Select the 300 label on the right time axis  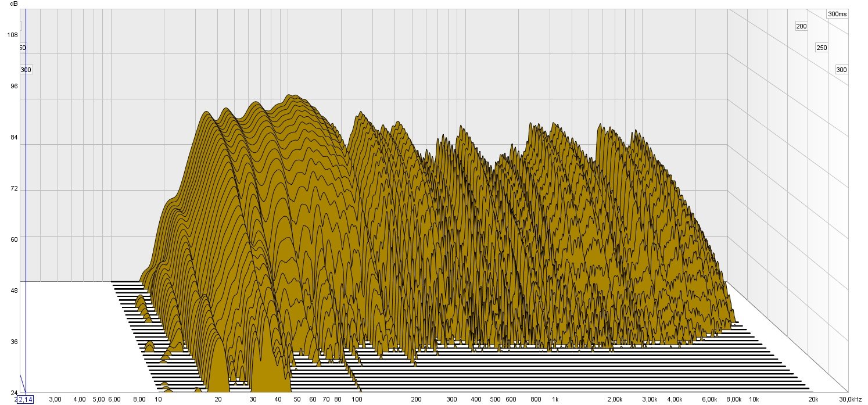(841, 70)
